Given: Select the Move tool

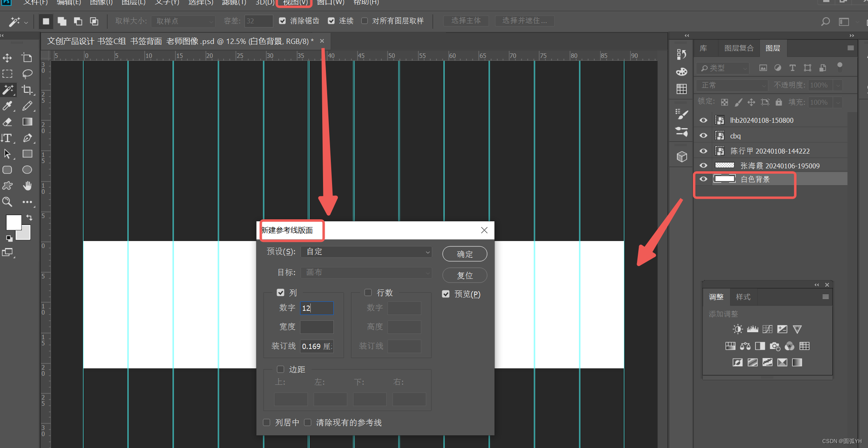Looking at the screenshot, I should click(7, 58).
